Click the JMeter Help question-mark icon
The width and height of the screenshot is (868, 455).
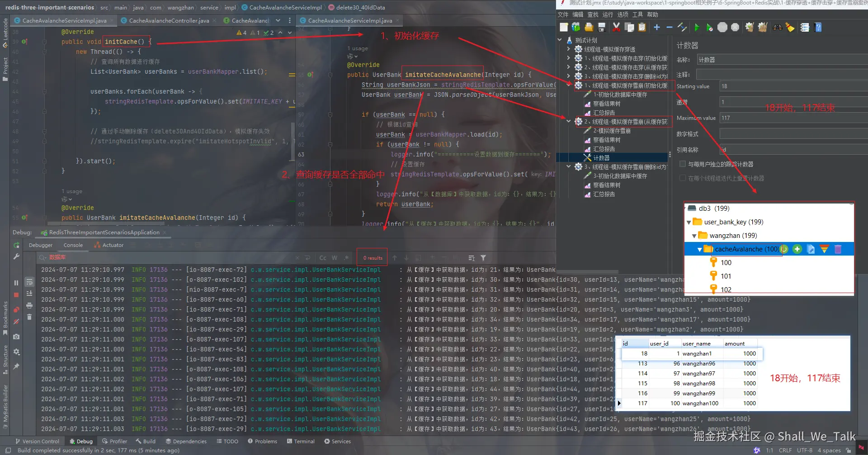[x=818, y=27]
